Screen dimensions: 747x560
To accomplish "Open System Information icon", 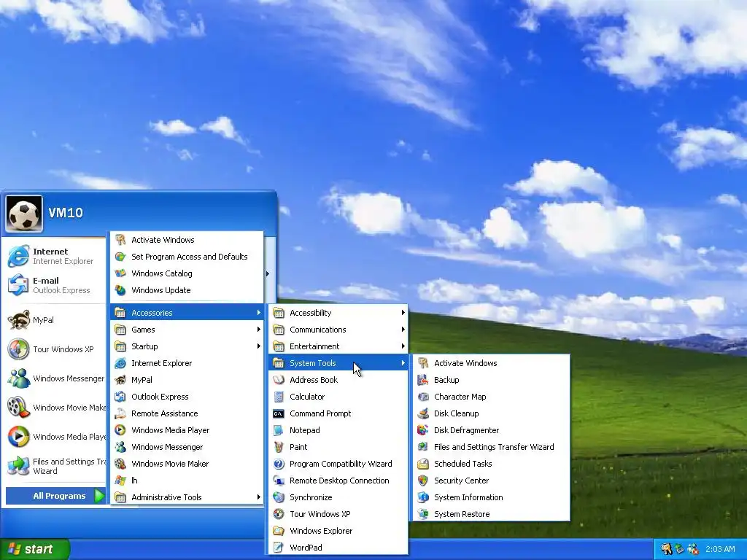I will (x=422, y=497).
